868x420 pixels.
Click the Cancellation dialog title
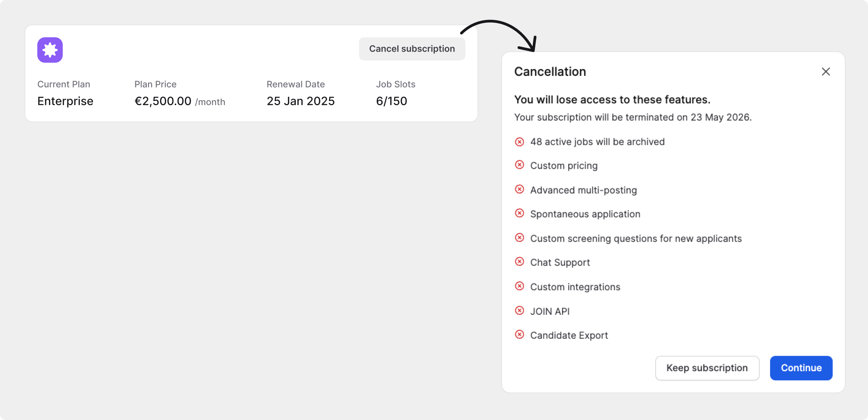pyautogui.click(x=550, y=72)
